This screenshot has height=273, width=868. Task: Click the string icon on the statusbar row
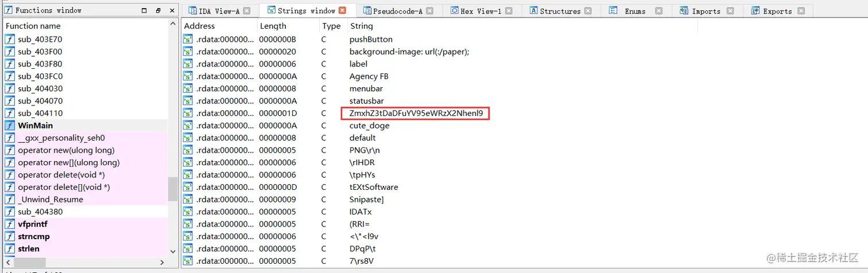click(188, 101)
